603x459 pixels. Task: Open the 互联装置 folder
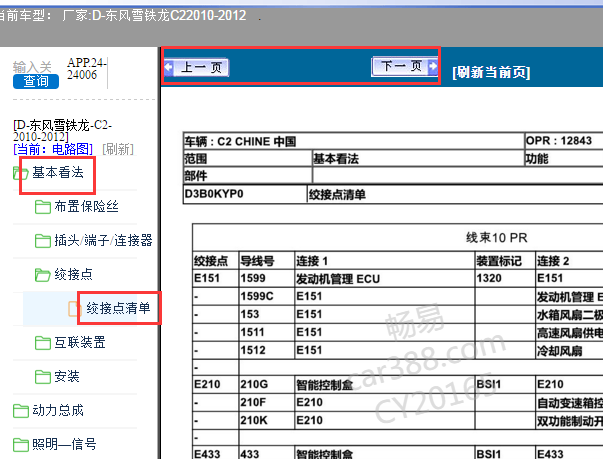(x=80, y=342)
